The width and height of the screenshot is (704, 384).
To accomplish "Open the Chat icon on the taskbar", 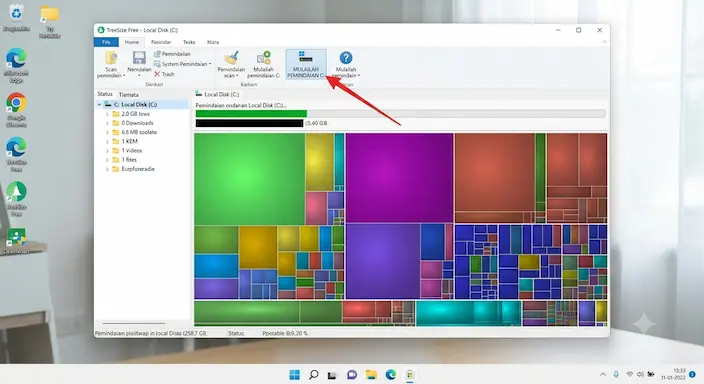I will pos(352,375).
